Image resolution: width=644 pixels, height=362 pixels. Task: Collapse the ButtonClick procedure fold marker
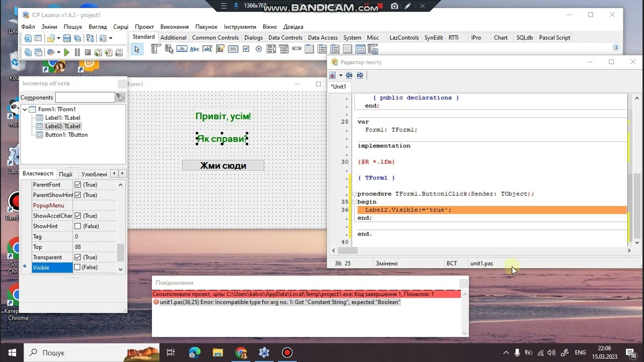click(x=354, y=194)
